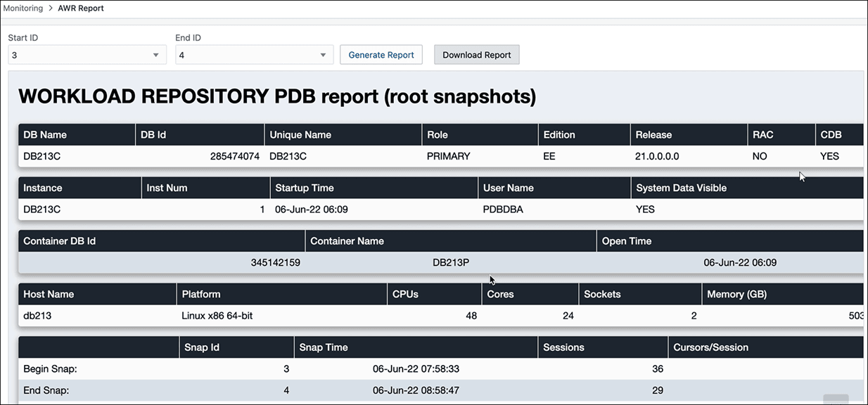Select container DB Id 345142159
Screen dimensions: 868x405
(276, 262)
